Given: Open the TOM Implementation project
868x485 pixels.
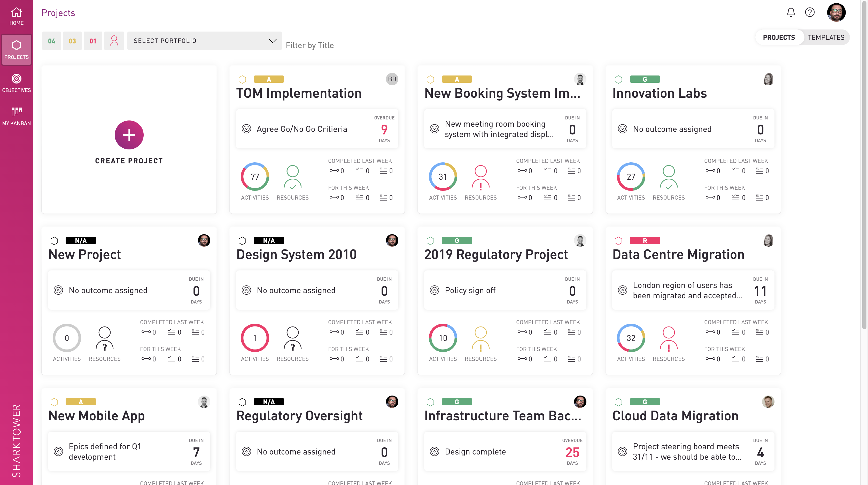Looking at the screenshot, I should coord(299,93).
